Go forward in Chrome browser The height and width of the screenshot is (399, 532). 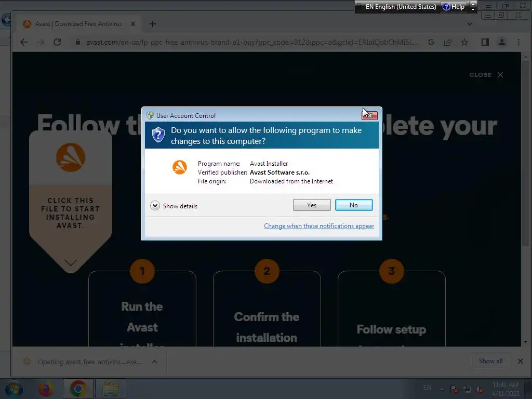click(x=41, y=42)
